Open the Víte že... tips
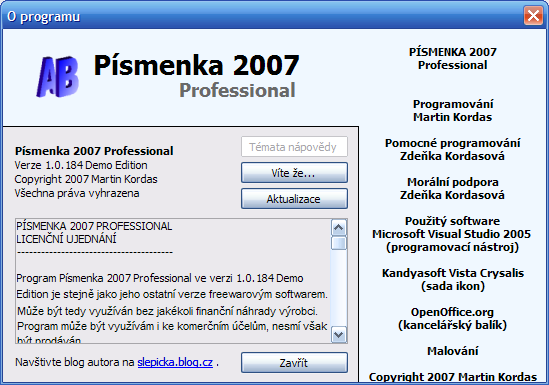Screen dimensions: 549x385 pyautogui.click(x=294, y=173)
